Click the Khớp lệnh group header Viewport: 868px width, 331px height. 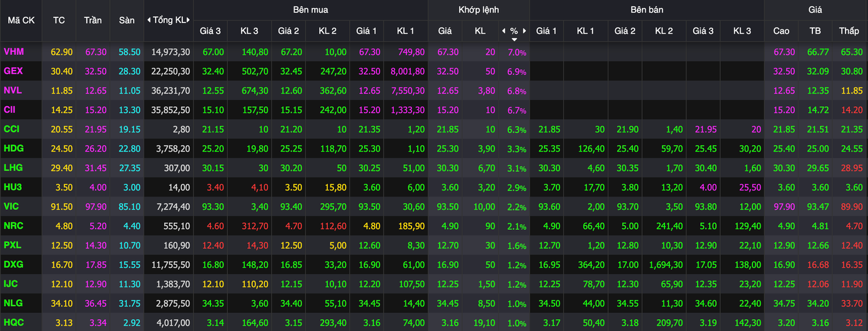(478, 10)
